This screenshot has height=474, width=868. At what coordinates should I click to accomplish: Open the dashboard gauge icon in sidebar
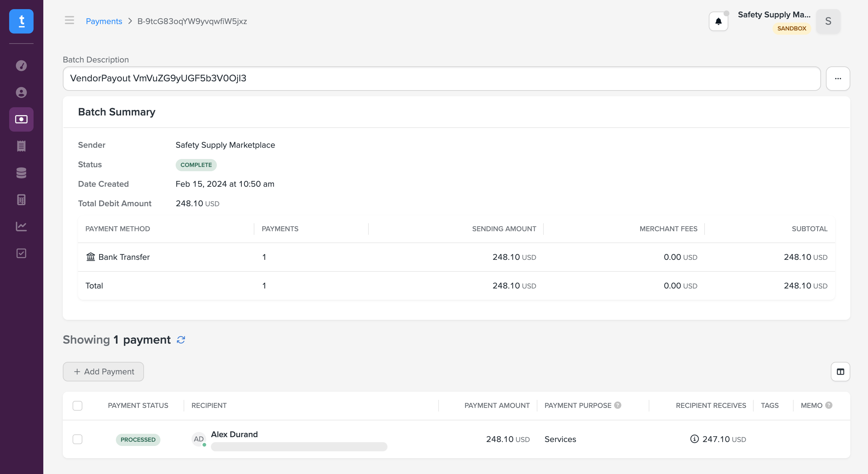21,65
